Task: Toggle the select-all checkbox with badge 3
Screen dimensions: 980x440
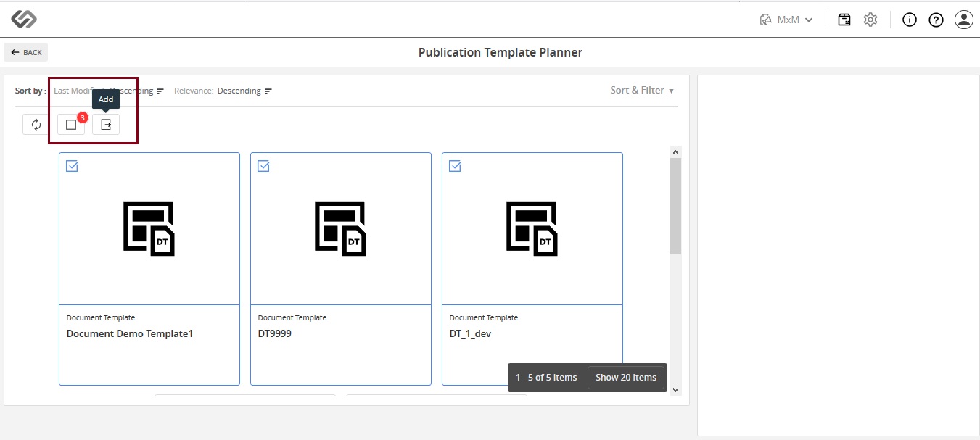Action: [71, 125]
